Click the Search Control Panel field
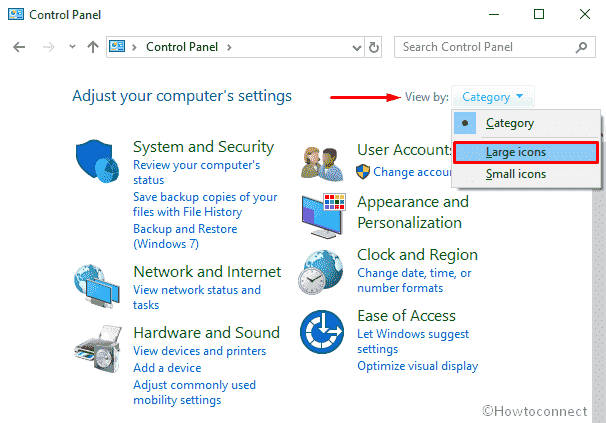This screenshot has height=423, width=606. pyautogui.click(x=495, y=47)
